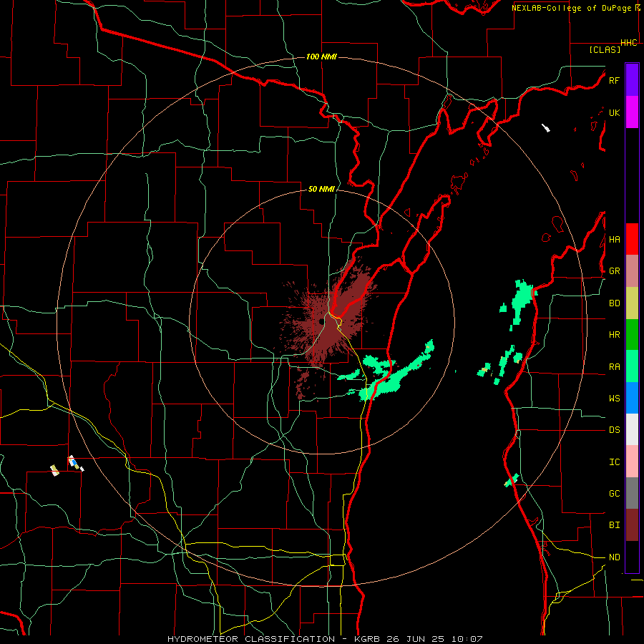The height and width of the screenshot is (644, 644).
Task: Click the BI dark red legend swatch
Action: 632,525
